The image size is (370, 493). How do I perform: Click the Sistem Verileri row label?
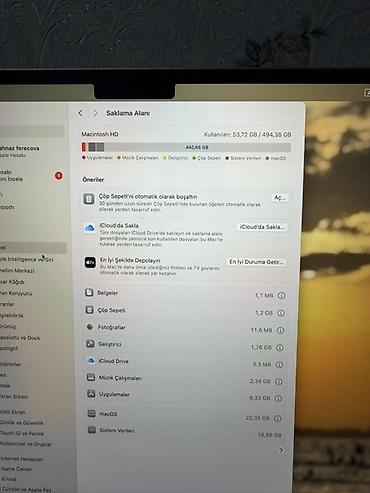tap(117, 430)
